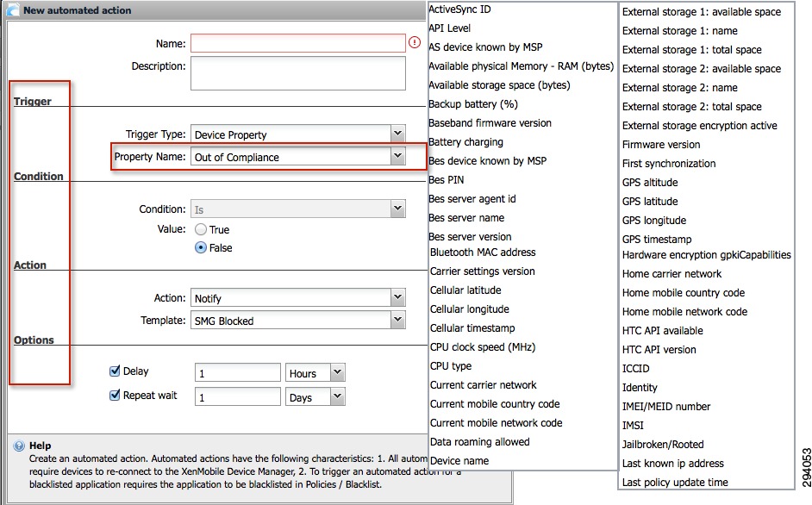Select IMEI/MEID number option

666,407
